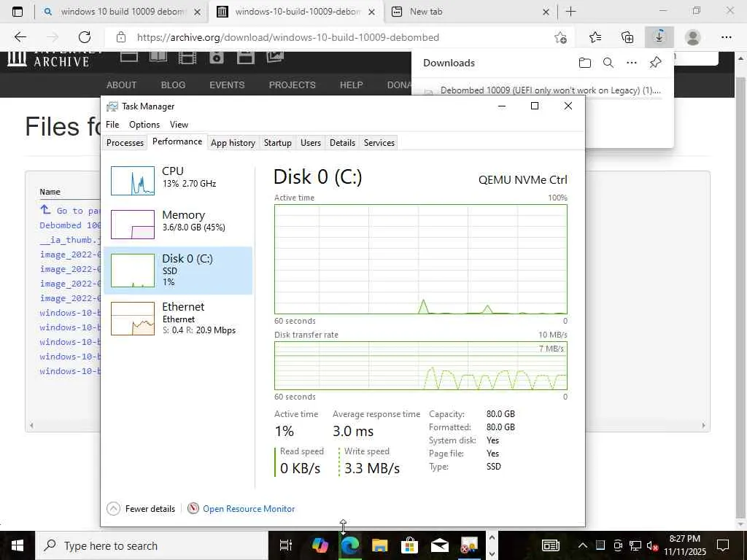Viewport: 747px width, 560px height.
Task: Open File Explorer from the taskbar
Action: pyautogui.click(x=379, y=545)
